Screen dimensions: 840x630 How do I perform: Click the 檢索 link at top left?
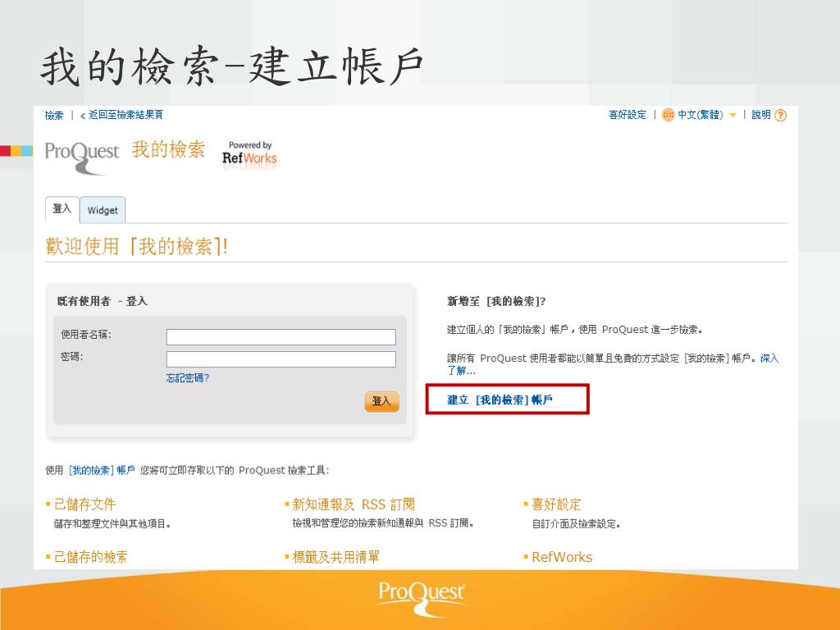pyautogui.click(x=54, y=115)
